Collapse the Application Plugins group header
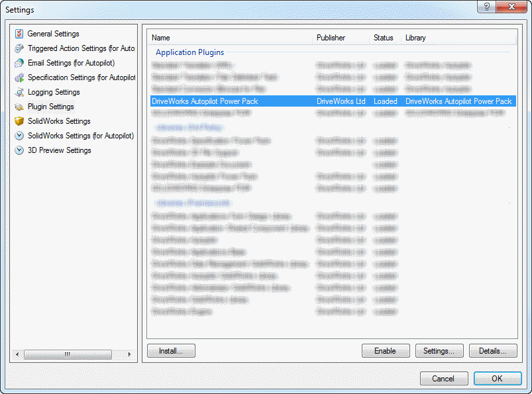532x394 pixels. 189,52
